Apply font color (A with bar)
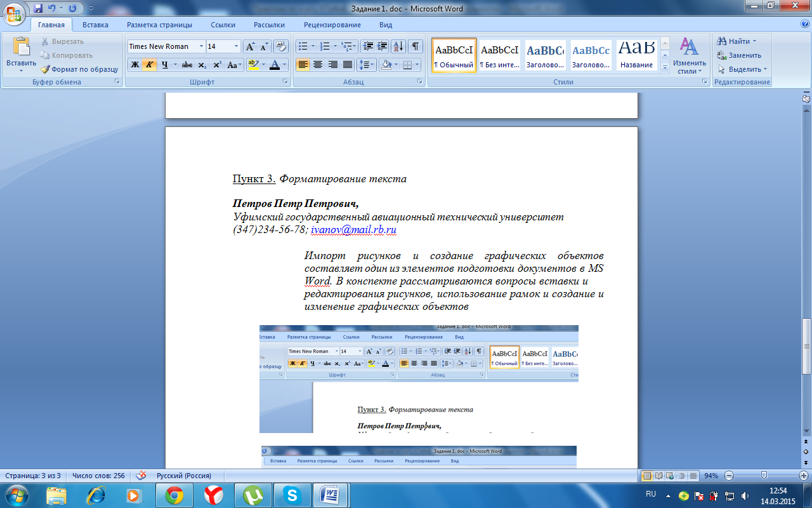This screenshot has height=508, width=812. tap(274, 65)
